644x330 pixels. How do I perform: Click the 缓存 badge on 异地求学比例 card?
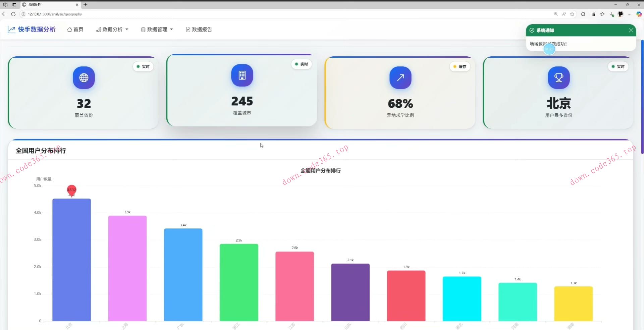pos(460,66)
